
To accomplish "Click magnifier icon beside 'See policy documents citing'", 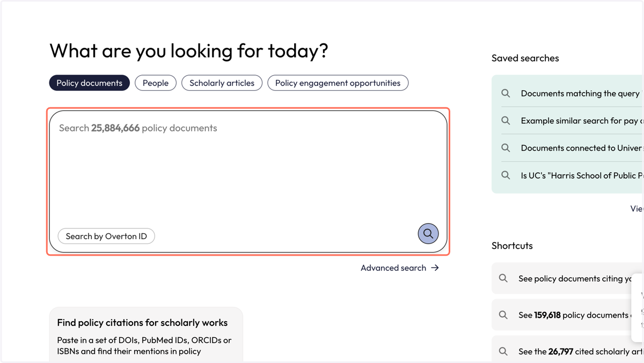I will click(503, 278).
